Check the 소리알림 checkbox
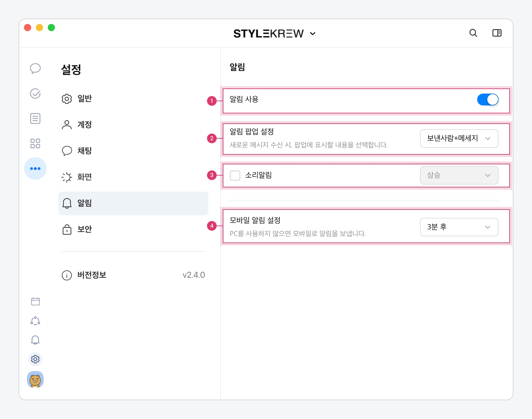This screenshot has height=419, width=532. [235, 176]
